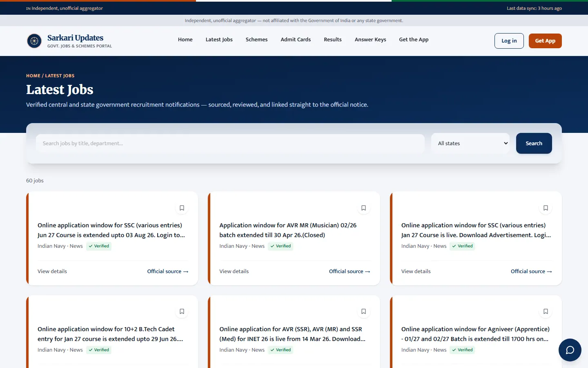Click the 'Last data sync: 3 hours ago' text

coord(534,8)
